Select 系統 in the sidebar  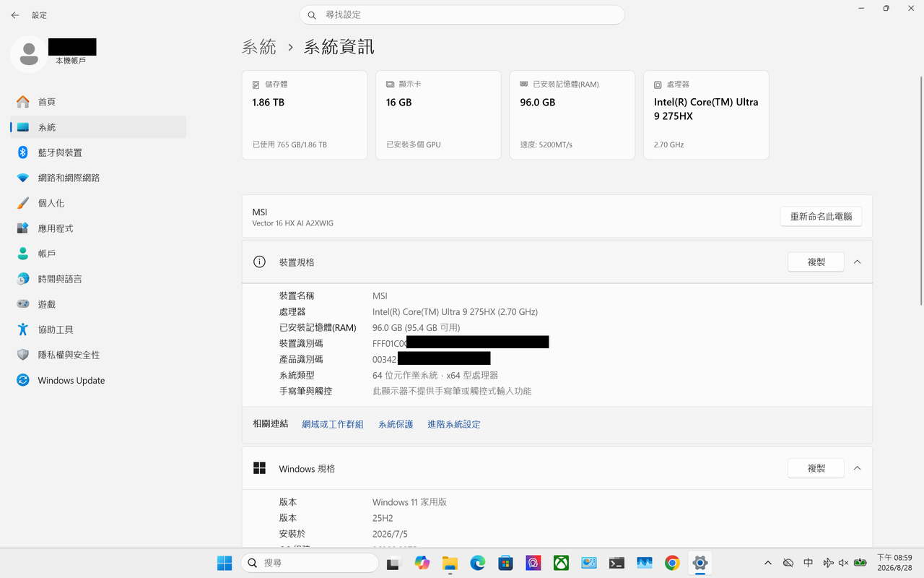click(98, 127)
